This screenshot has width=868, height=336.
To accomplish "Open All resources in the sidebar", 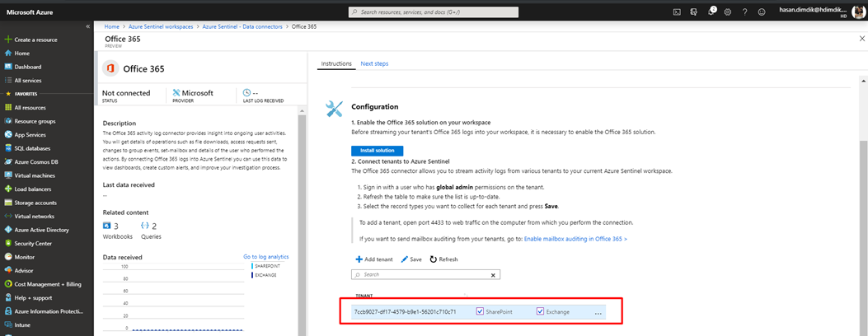I will click(x=30, y=108).
